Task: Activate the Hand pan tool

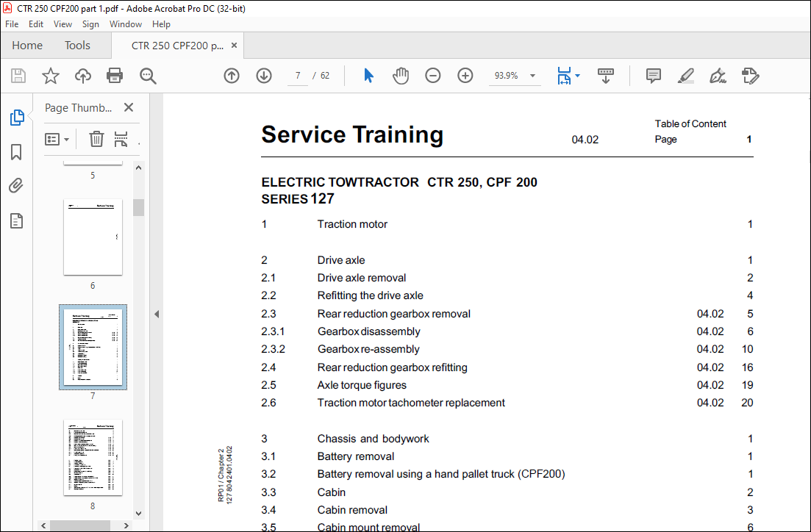Action: (400, 76)
